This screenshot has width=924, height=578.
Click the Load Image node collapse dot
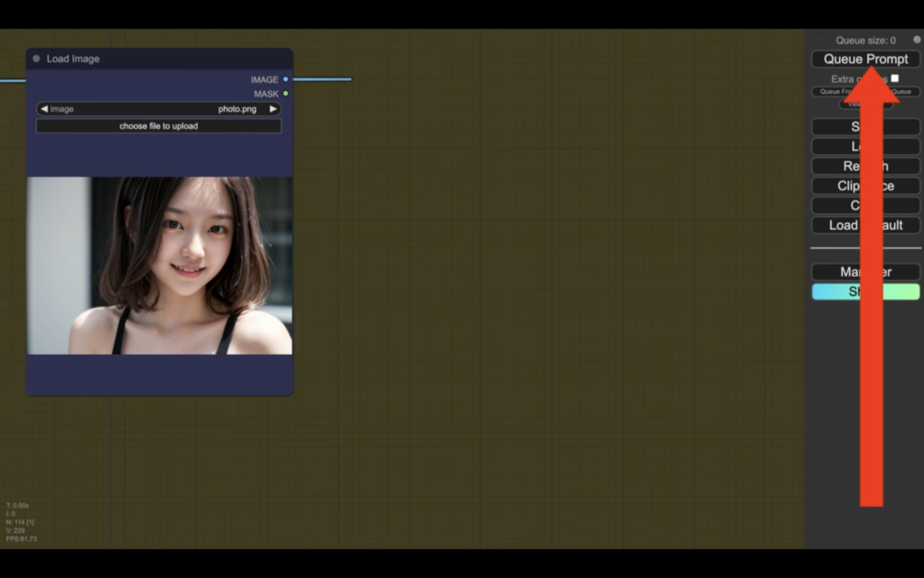36,59
